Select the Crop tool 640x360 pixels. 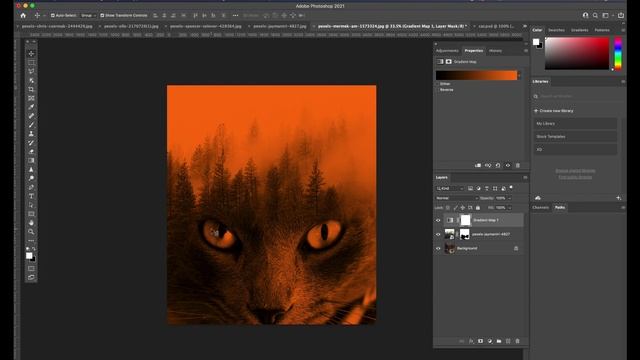pos(31,89)
